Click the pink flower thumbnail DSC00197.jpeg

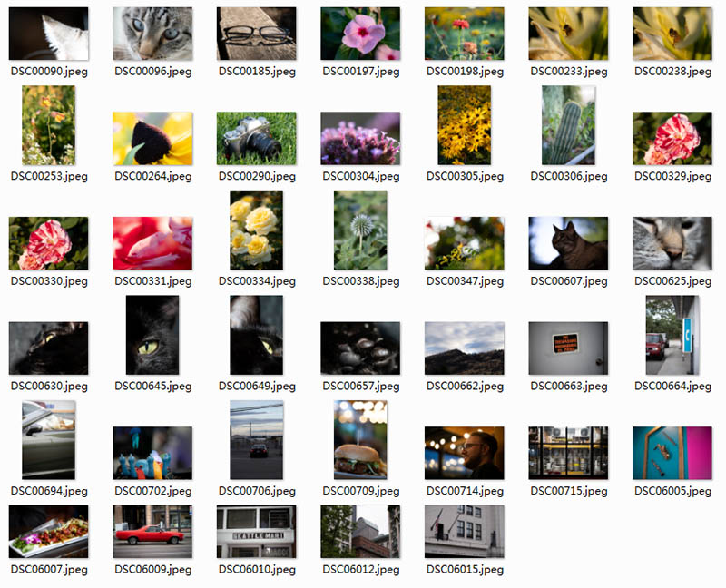point(360,34)
